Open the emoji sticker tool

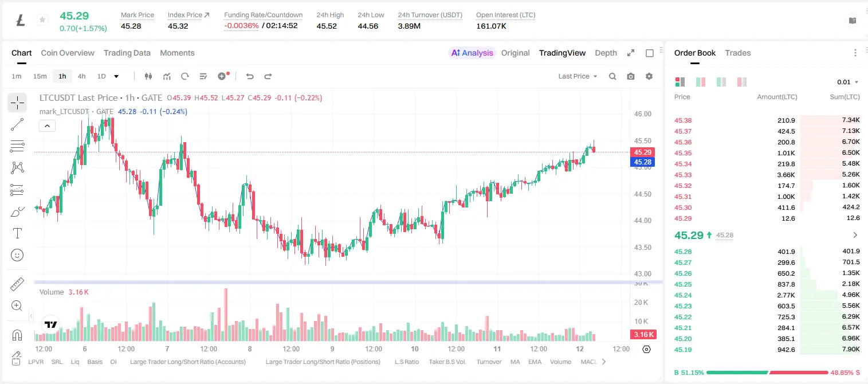point(17,255)
